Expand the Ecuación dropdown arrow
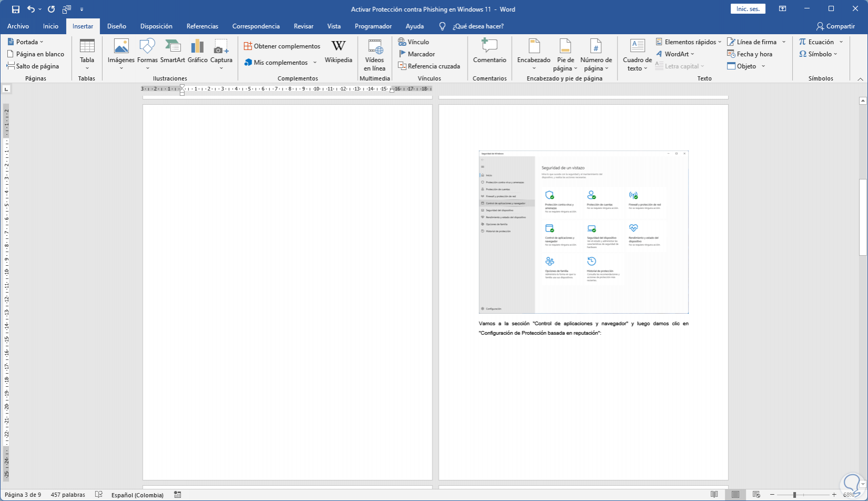Viewport: 868px width, 501px height. pos(841,42)
